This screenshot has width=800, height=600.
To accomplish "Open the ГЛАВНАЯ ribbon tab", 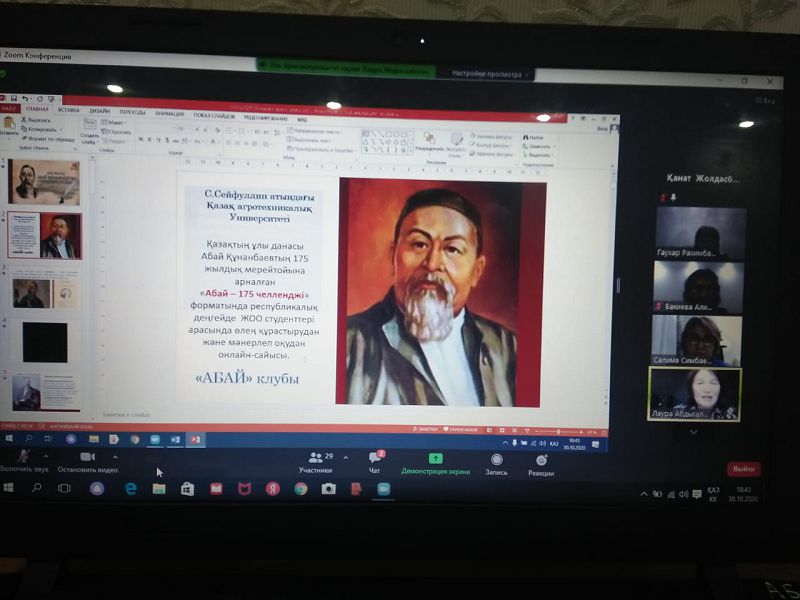I will 37,109.
